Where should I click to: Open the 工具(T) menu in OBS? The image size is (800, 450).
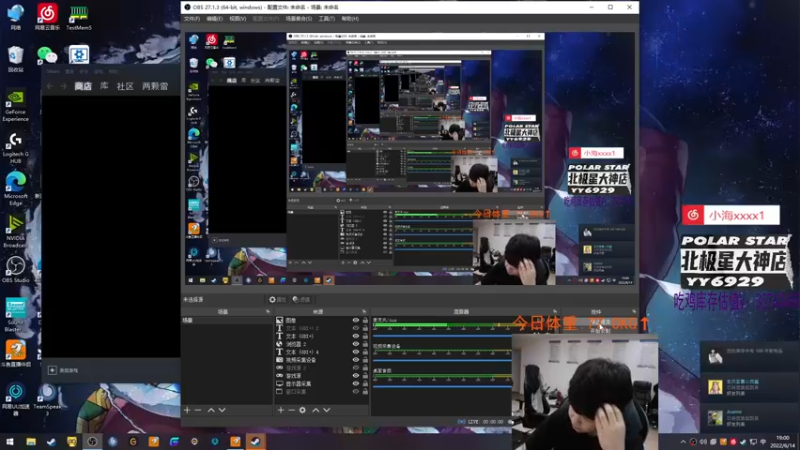tap(327, 18)
